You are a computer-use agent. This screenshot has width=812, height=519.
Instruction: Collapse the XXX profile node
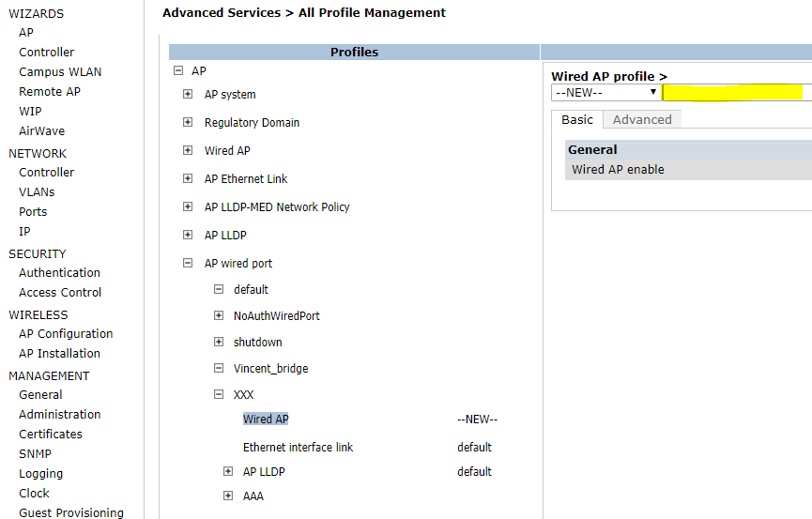coord(219,395)
